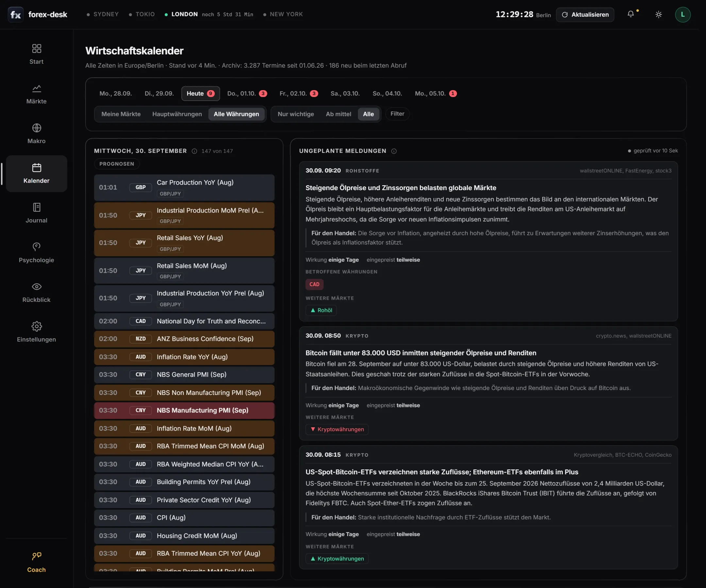Switch to Do., 01.10. day tab

(x=247, y=93)
